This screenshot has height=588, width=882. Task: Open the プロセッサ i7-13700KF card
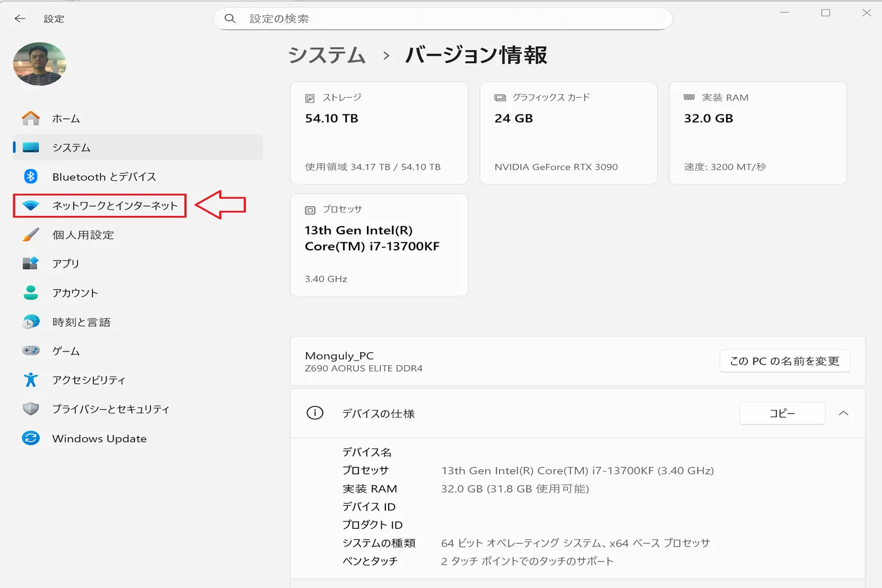[379, 245]
